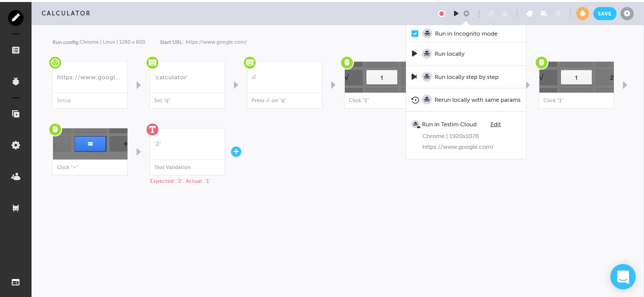Collapse the run options dropdown arrow

466,13
